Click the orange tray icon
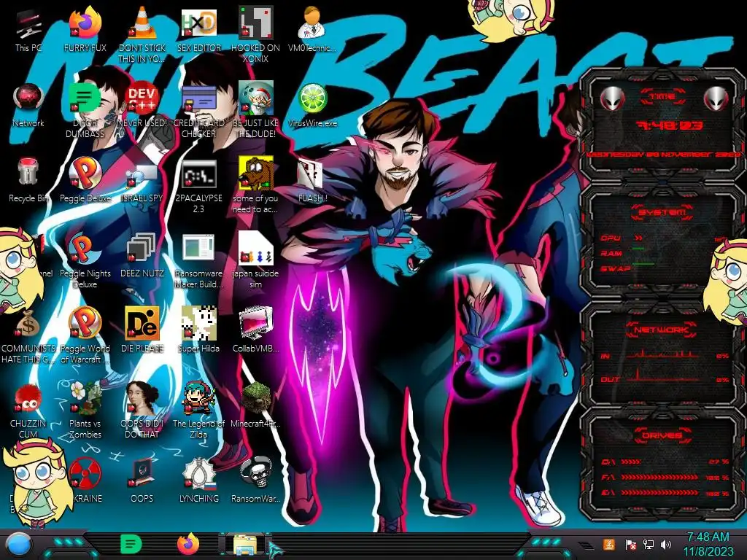The image size is (747, 560). [x=609, y=544]
